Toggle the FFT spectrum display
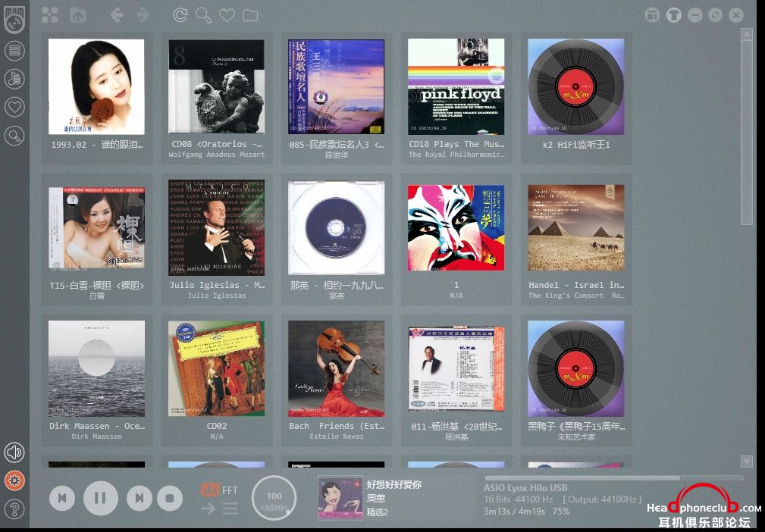This screenshot has width=765, height=532. pos(220,490)
